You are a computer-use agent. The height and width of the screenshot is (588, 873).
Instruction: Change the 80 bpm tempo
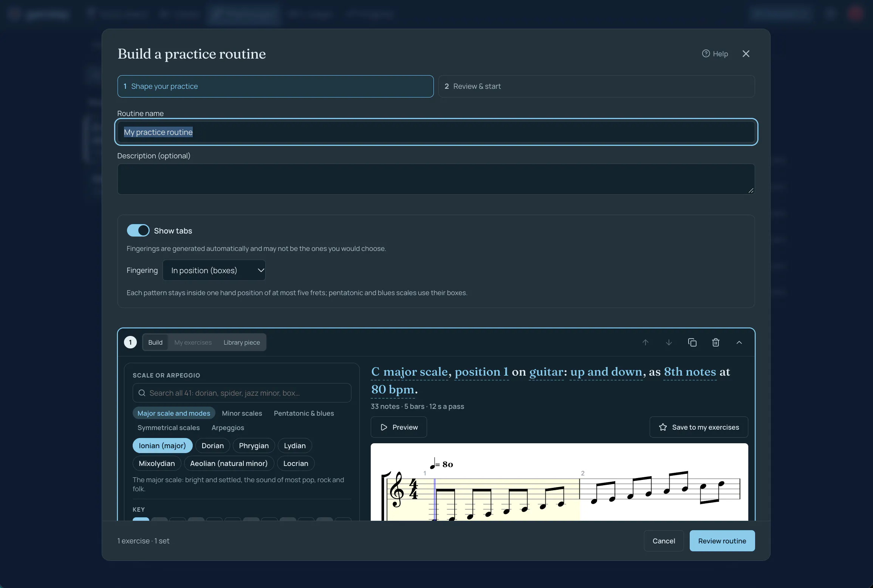(x=393, y=390)
